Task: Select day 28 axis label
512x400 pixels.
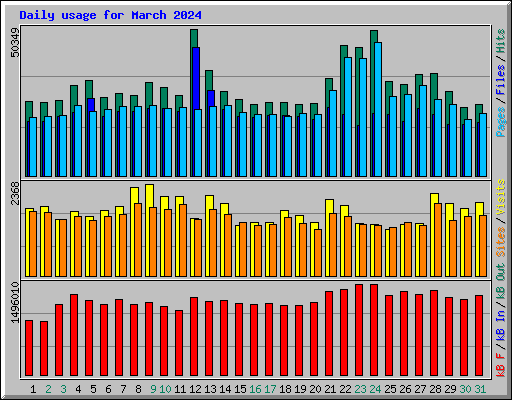Action: point(435,389)
